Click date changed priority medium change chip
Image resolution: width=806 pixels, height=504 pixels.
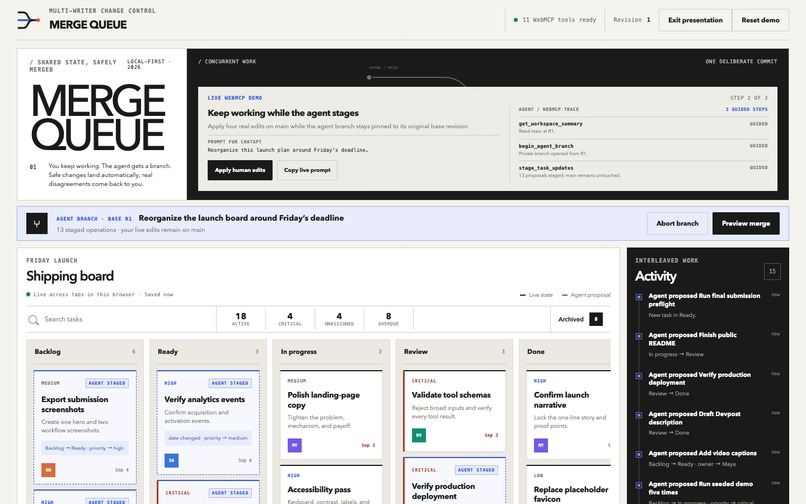point(208,438)
